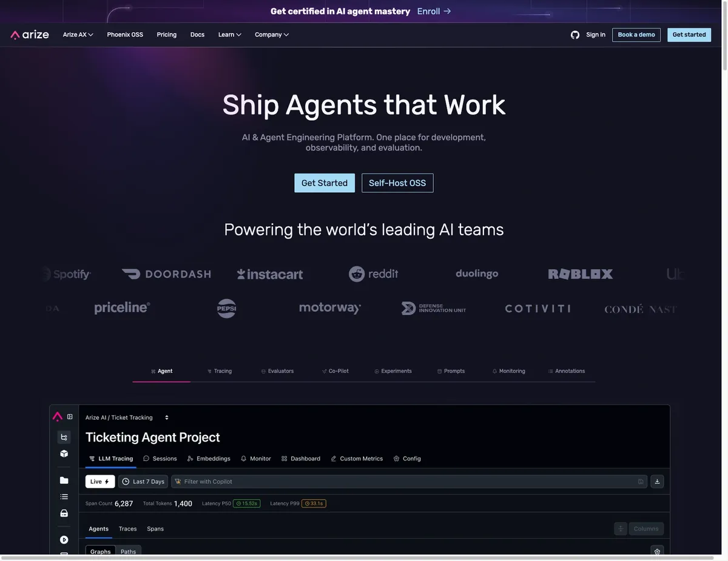Screen dimensions: 728x561
Task: Open the GitHub icon in the header
Action: (x=575, y=35)
